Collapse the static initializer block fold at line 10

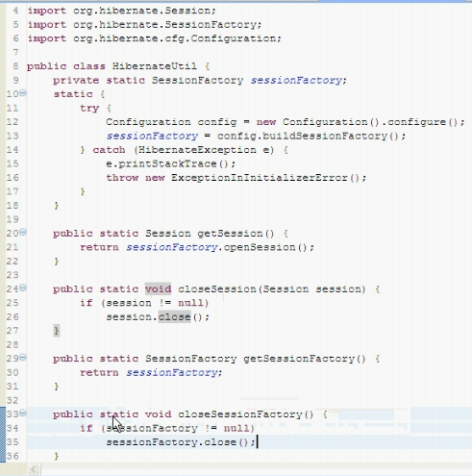(x=23, y=93)
